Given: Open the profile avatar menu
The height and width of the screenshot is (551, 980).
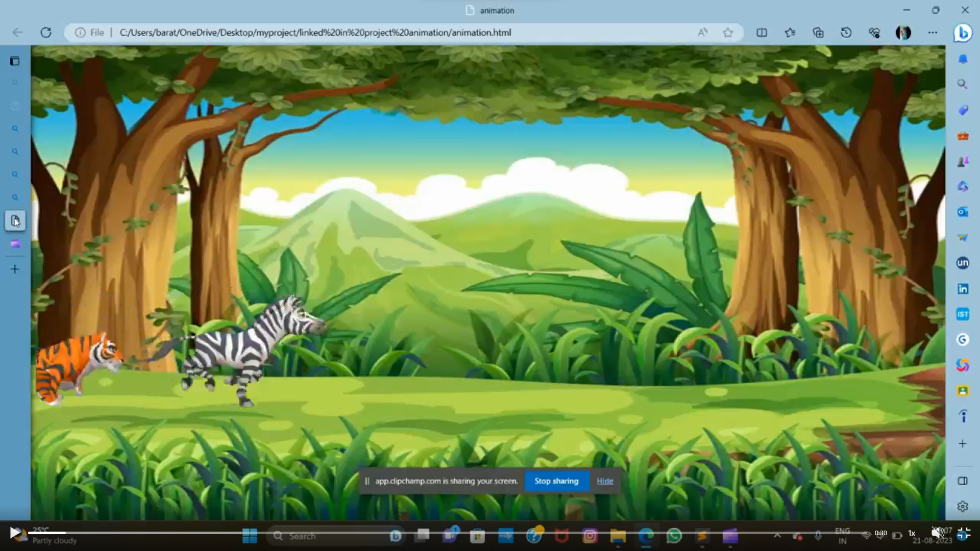Looking at the screenshot, I should click(x=903, y=33).
